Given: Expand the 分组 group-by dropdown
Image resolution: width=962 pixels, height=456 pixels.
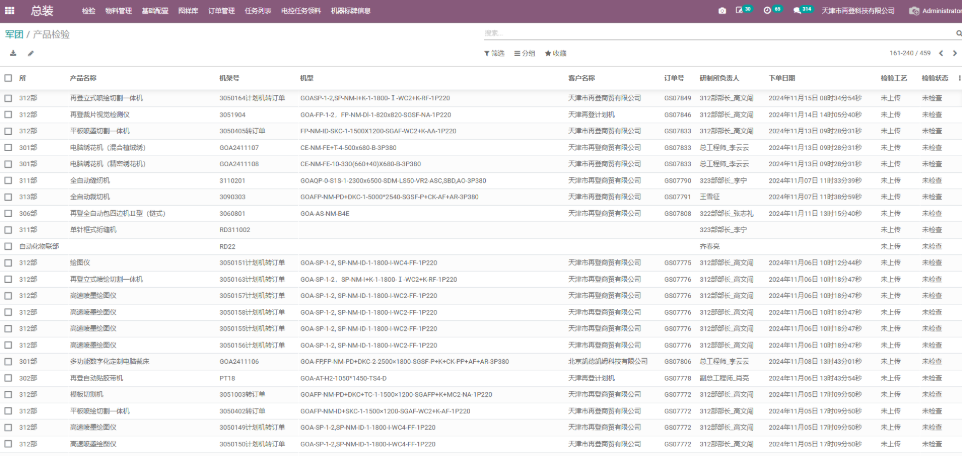Looking at the screenshot, I should coord(525,53).
